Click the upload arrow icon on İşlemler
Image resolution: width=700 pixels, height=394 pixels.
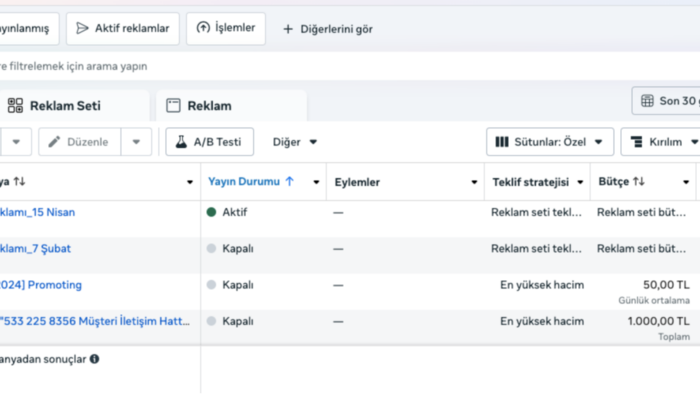point(203,28)
